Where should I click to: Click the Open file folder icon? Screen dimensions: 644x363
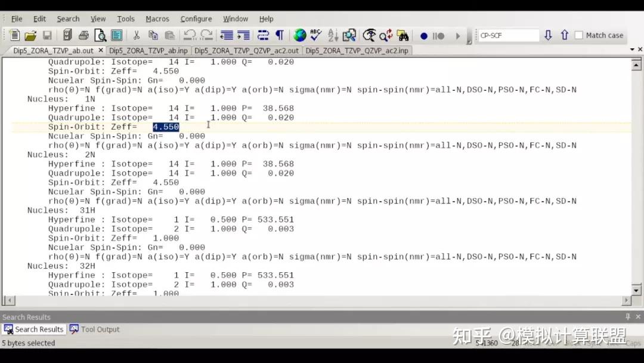(30, 35)
